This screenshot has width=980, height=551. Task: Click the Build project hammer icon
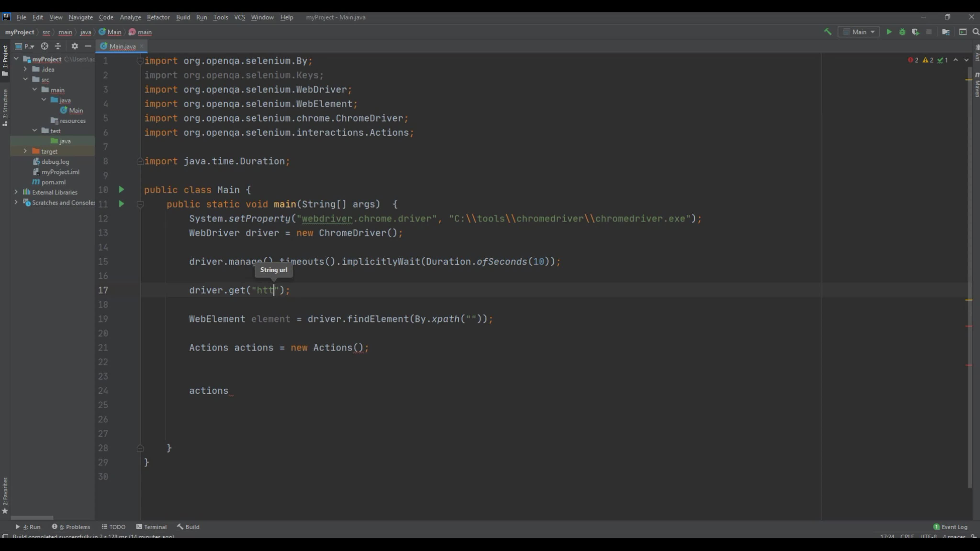(x=827, y=32)
